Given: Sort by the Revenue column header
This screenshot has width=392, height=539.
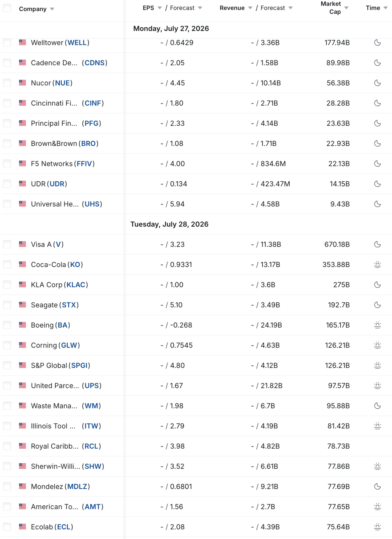Looking at the screenshot, I should pyautogui.click(x=232, y=8).
